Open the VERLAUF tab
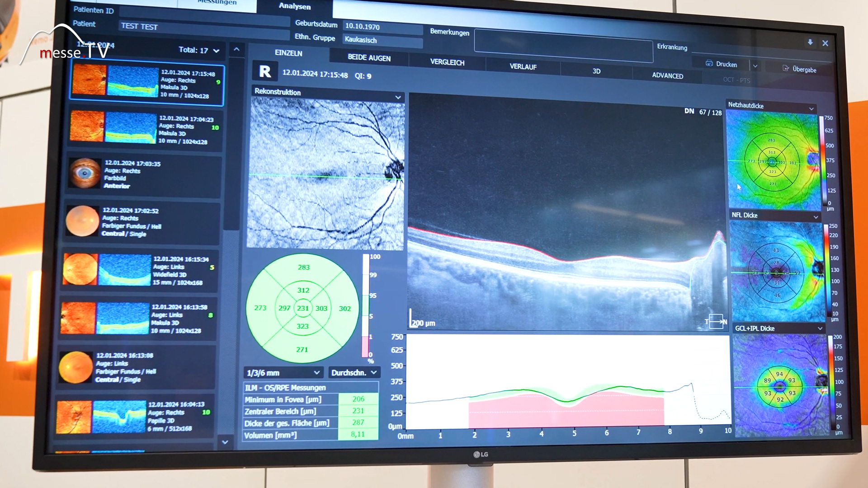The image size is (868, 488). (523, 66)
